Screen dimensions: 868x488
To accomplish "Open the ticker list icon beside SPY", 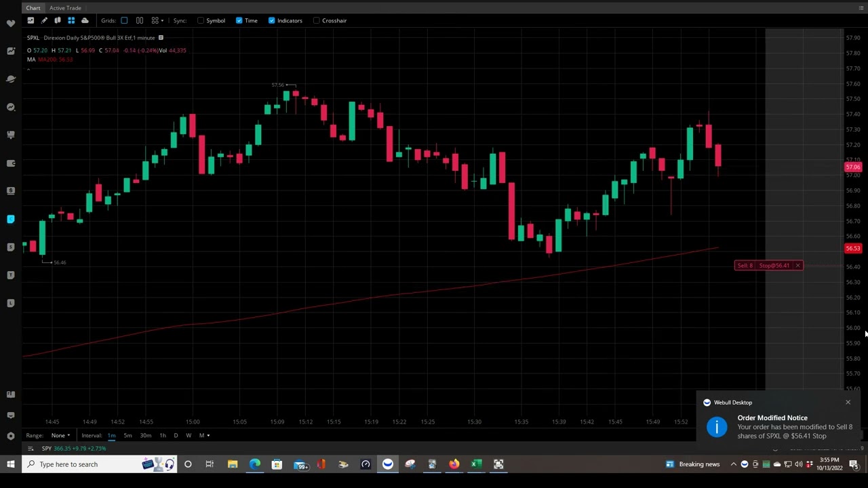I will tap(31, 449).
